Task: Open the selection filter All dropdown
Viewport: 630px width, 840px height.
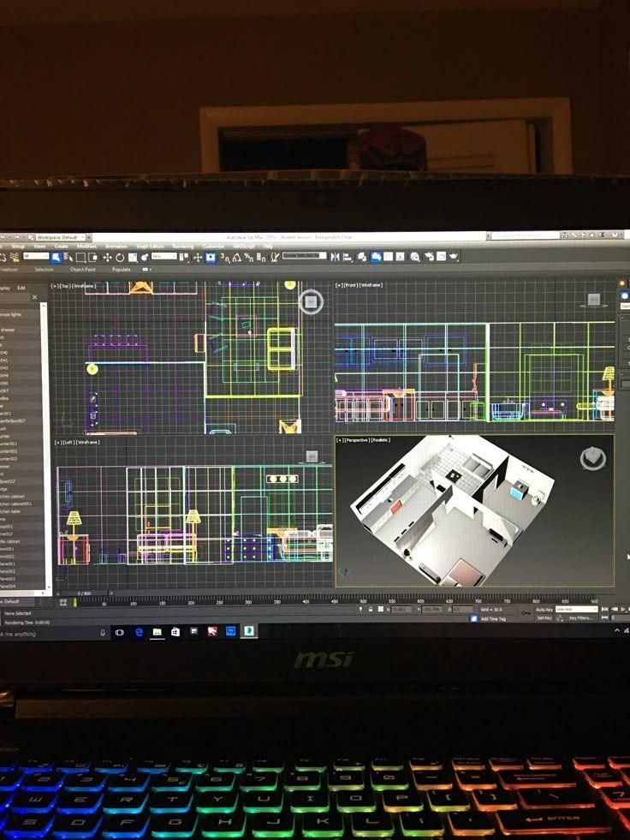Action: point(36,256)
